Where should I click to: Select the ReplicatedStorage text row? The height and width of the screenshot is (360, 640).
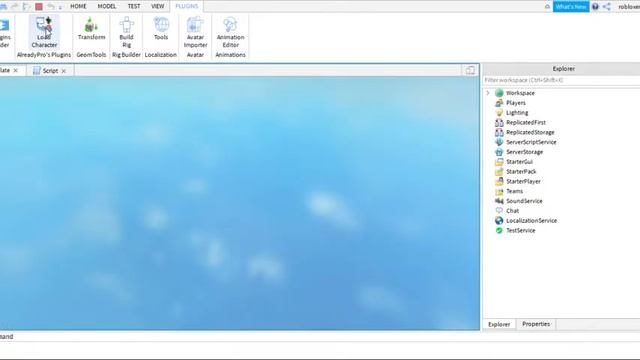pos(530,132)
